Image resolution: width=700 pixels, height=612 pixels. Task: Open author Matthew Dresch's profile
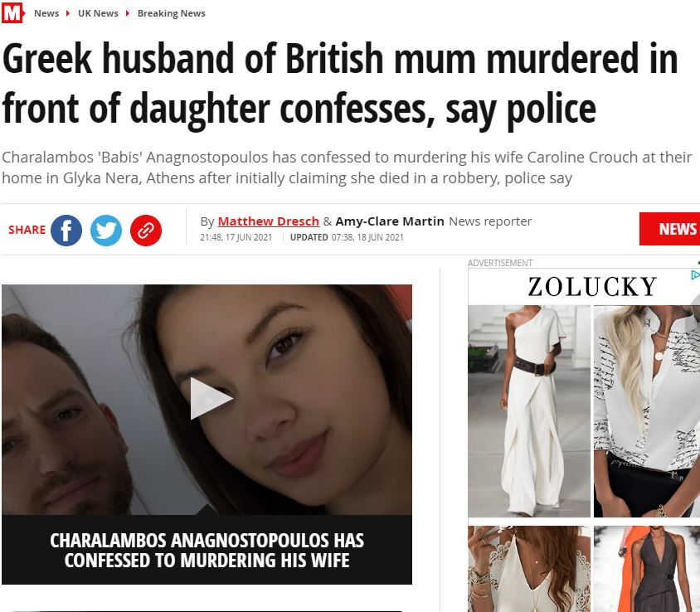[x=268, y=221]
